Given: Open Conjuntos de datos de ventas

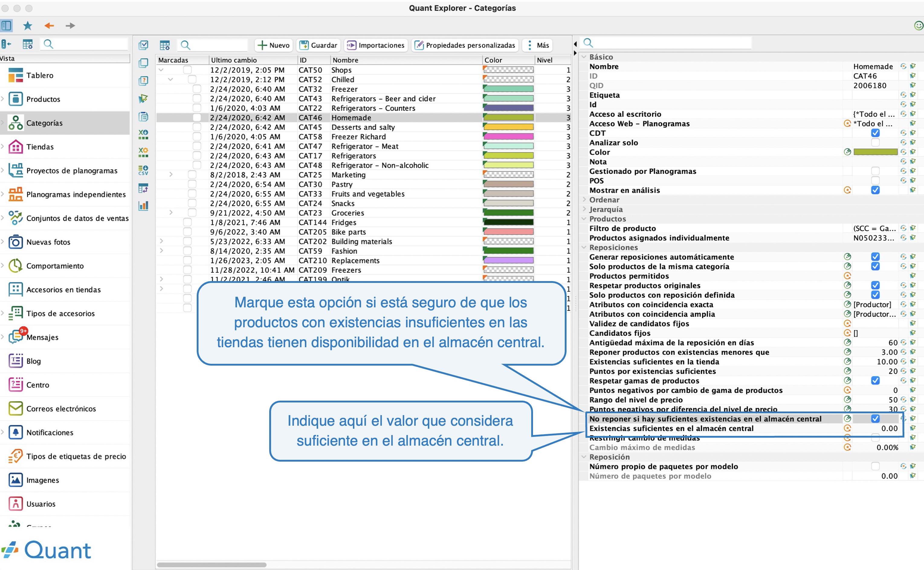Looking at the screenshot, I should pos(65,218).
